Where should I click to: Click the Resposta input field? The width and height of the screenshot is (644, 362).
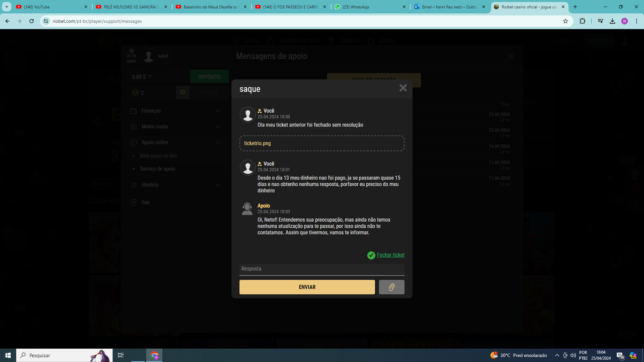(322, 269)
